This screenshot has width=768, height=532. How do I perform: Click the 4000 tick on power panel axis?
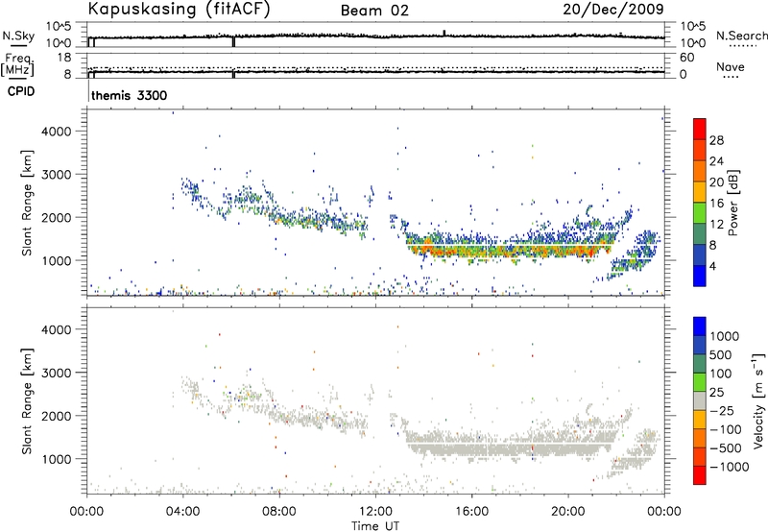[x=57, y=132]
